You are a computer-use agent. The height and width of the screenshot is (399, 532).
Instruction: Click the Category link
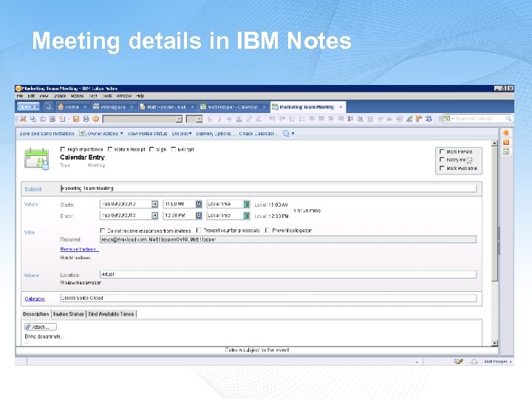point(35,299)
